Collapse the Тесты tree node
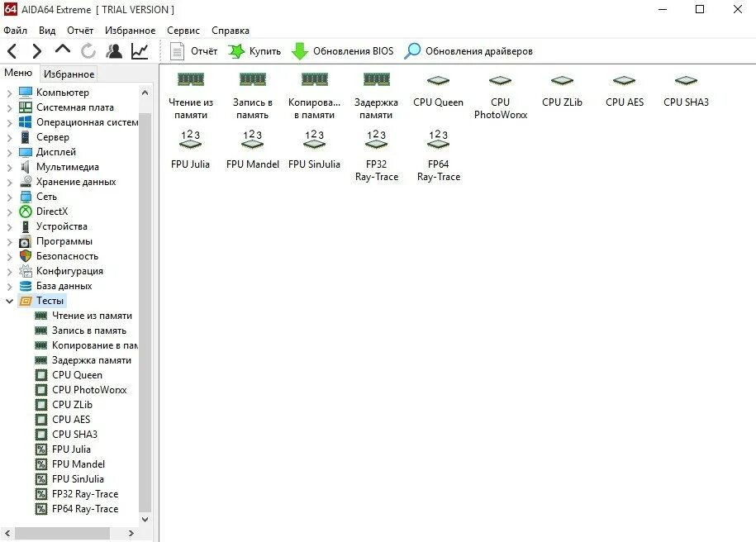 pyautogui.click(x=9, y=301)
